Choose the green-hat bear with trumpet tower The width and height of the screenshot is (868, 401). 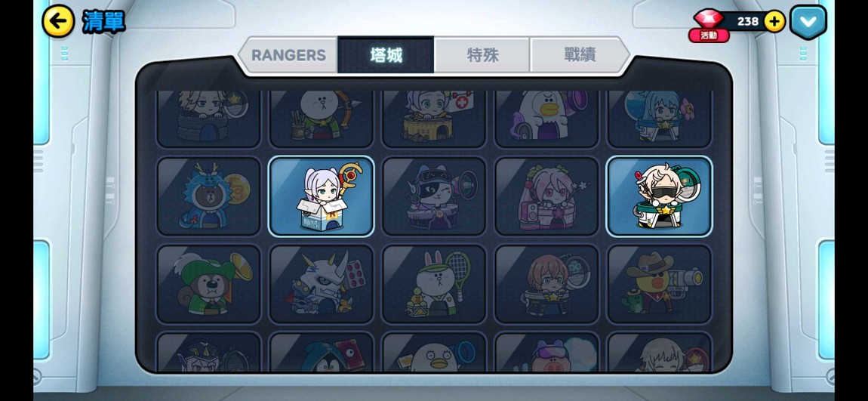pos(208,284)
